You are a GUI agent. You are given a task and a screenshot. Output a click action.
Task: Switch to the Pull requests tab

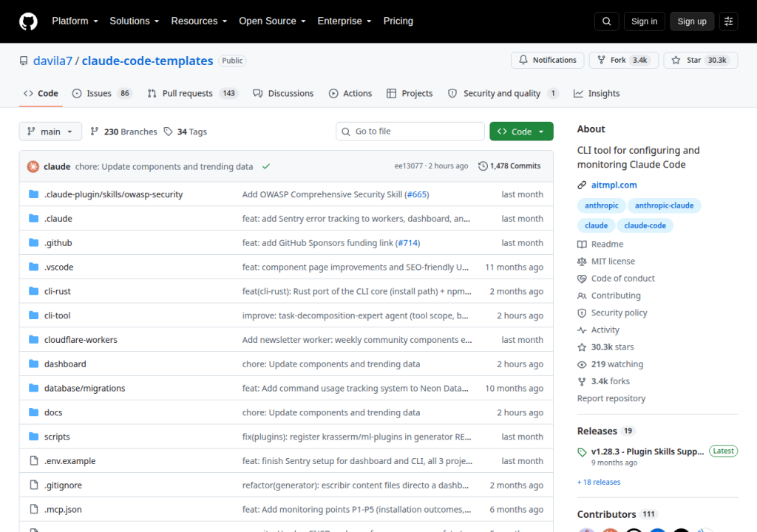tap(192, 93)
